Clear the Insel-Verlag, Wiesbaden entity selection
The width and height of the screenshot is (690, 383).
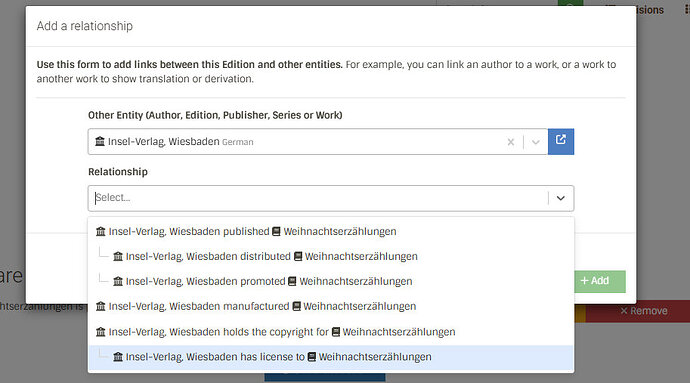pos(510,142)
